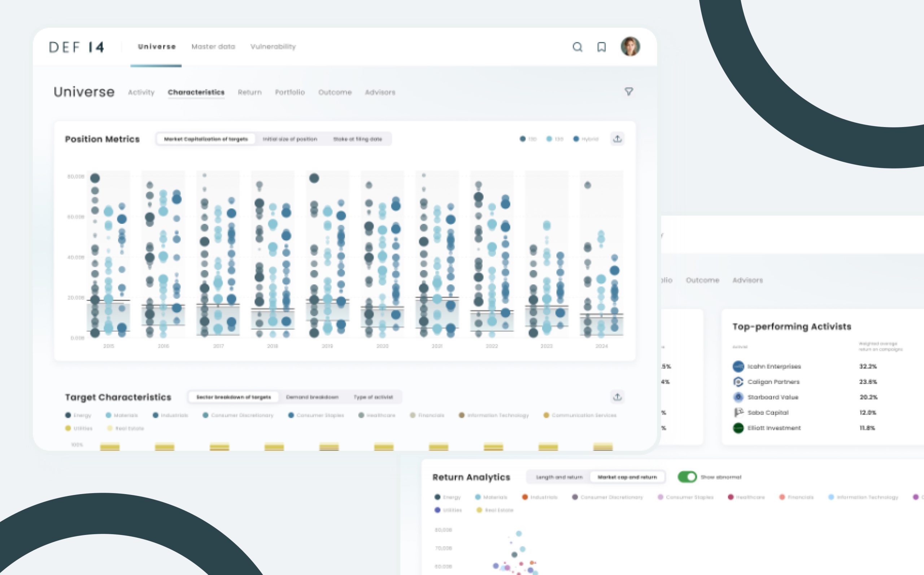Select Stake at filing date option

pyautogui.click(x=357, y=139)
